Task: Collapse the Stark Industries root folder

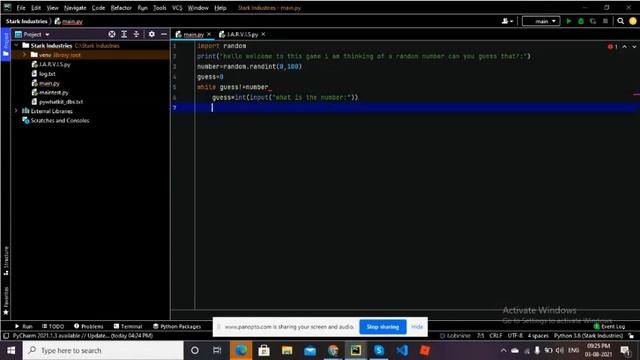Action: coord(16,46)
